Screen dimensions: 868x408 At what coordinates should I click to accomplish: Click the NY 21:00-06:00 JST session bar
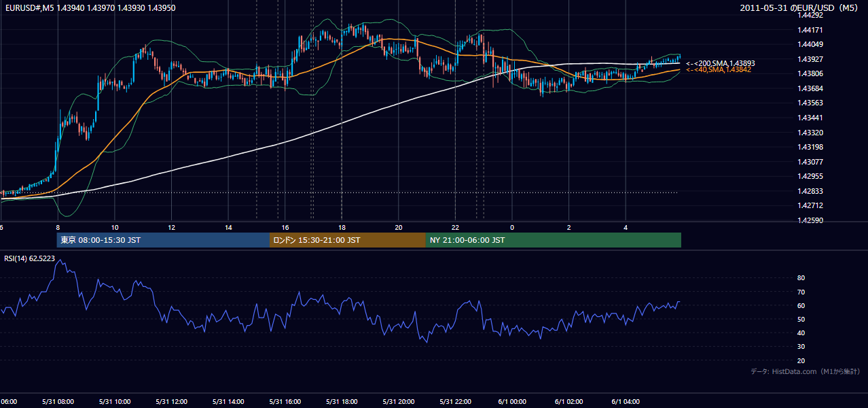click(x=554, y=240)
